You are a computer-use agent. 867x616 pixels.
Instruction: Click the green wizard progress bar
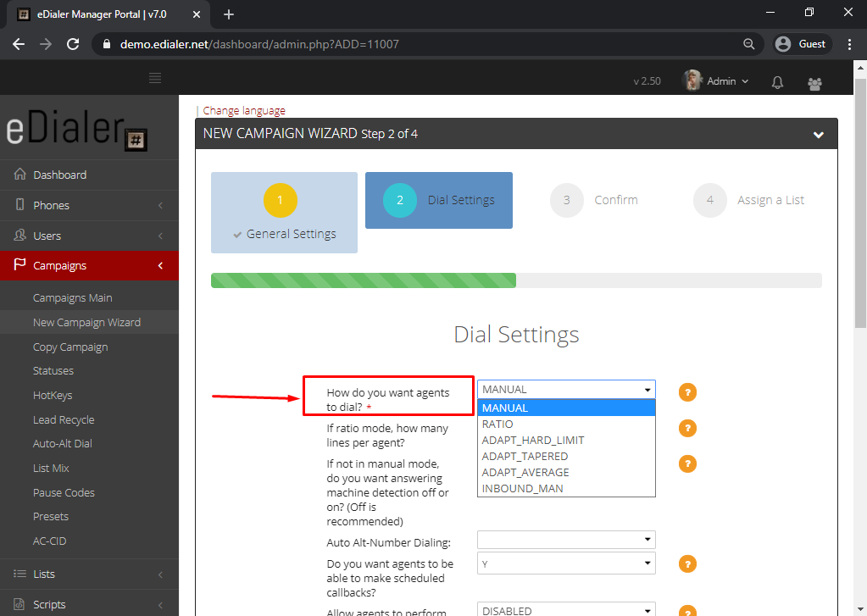tap(363, 280)
